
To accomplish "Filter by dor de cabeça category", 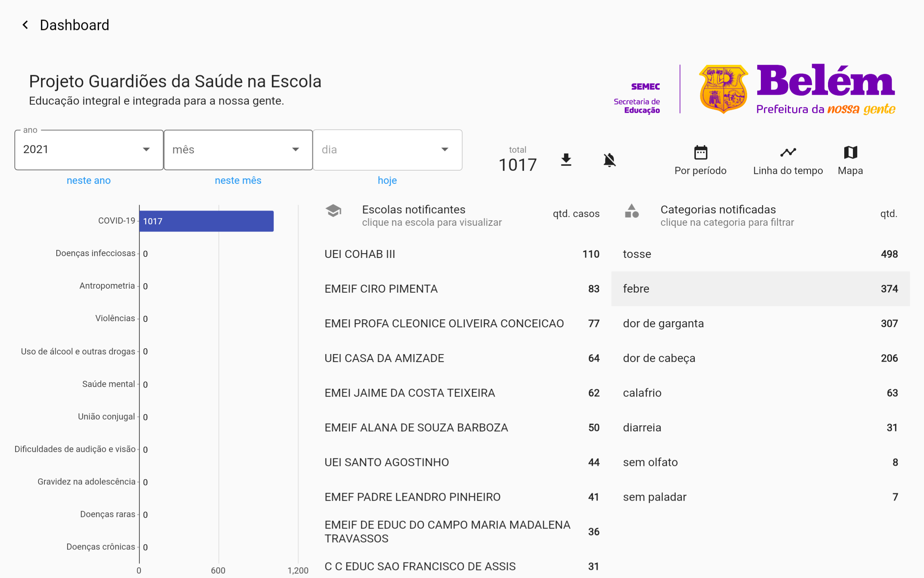I will [x=760, y=358].
